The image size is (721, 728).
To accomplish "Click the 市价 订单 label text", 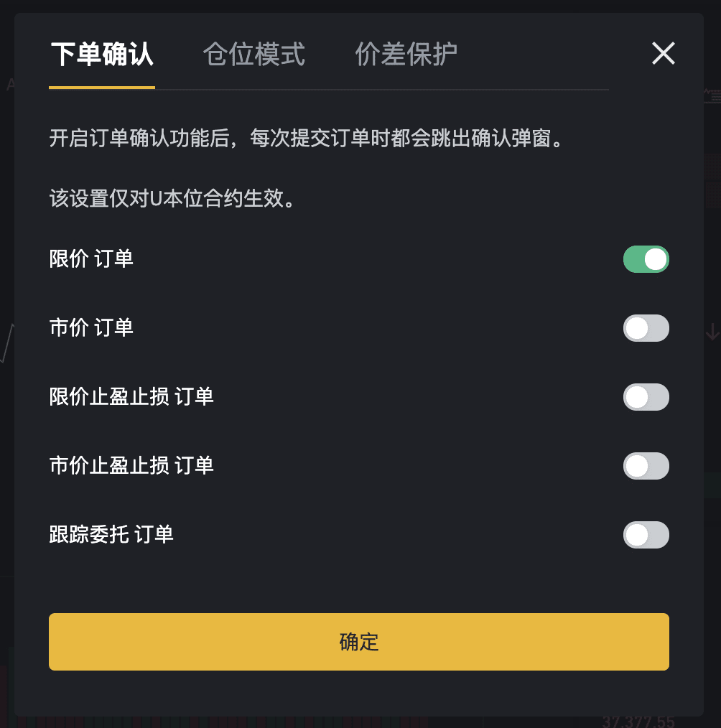I will pyautogui.click(x=91, y=327).
